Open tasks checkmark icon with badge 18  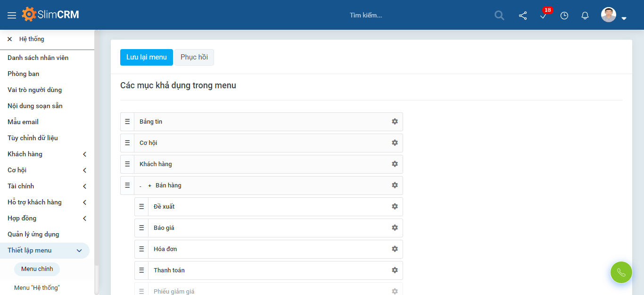[544, 16]
